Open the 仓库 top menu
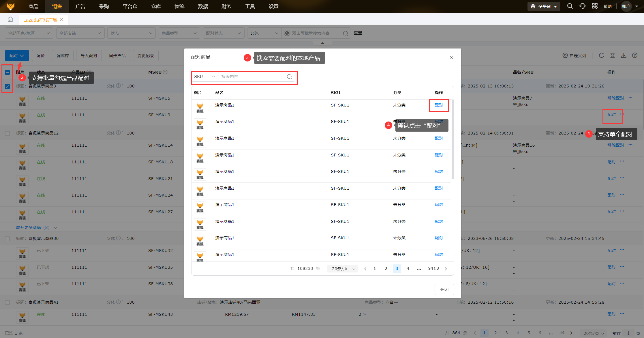 (x=156, y=6)
